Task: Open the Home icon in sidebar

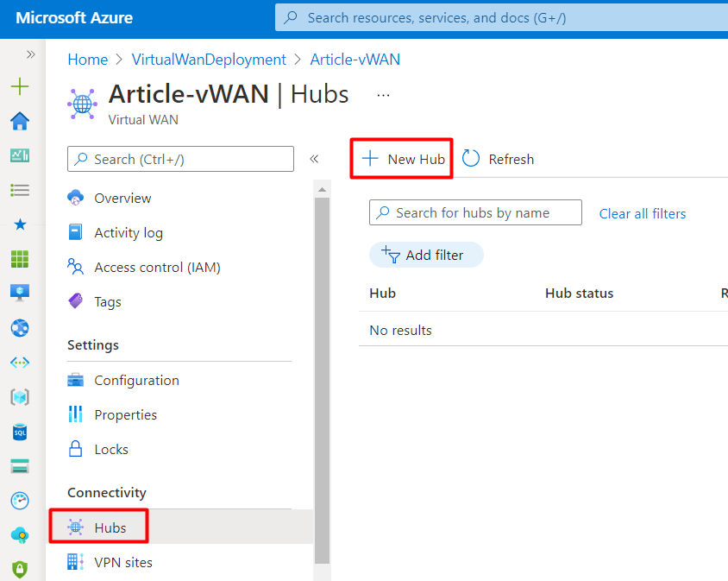Action: tap(20, 121)
